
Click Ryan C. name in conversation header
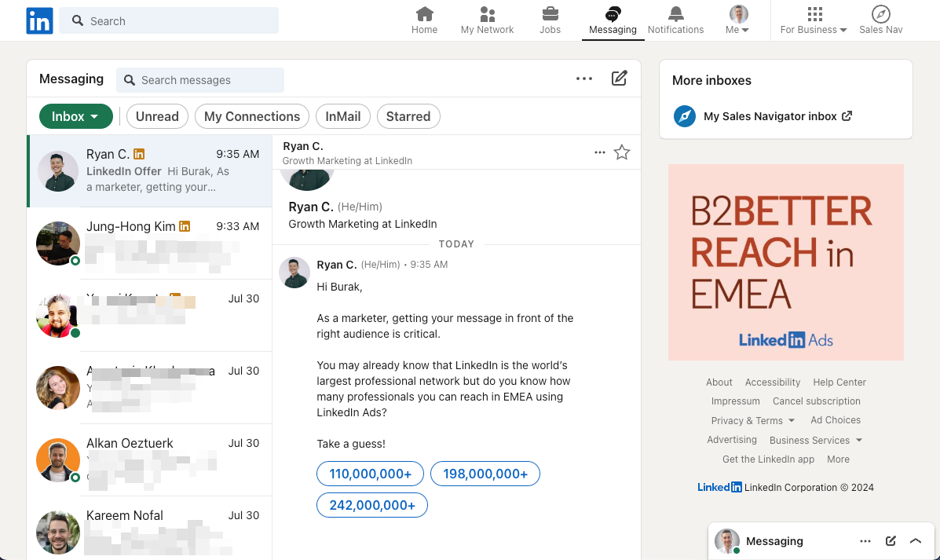303,146
